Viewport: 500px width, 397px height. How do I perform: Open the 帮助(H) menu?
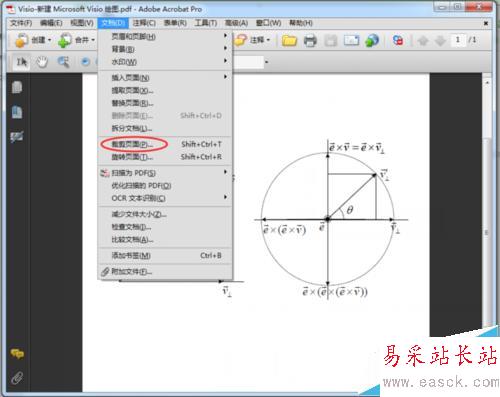(301, 23)
